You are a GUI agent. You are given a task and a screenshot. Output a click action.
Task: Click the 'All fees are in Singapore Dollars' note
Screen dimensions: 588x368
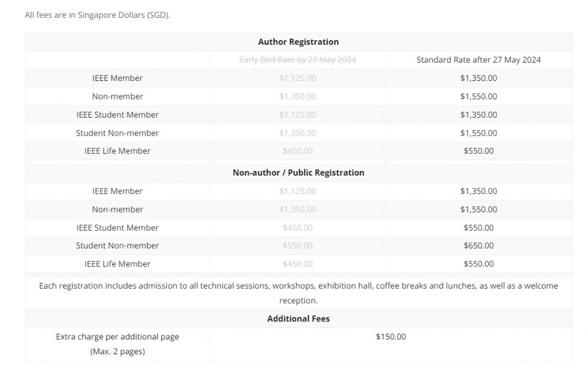(98, 15)
